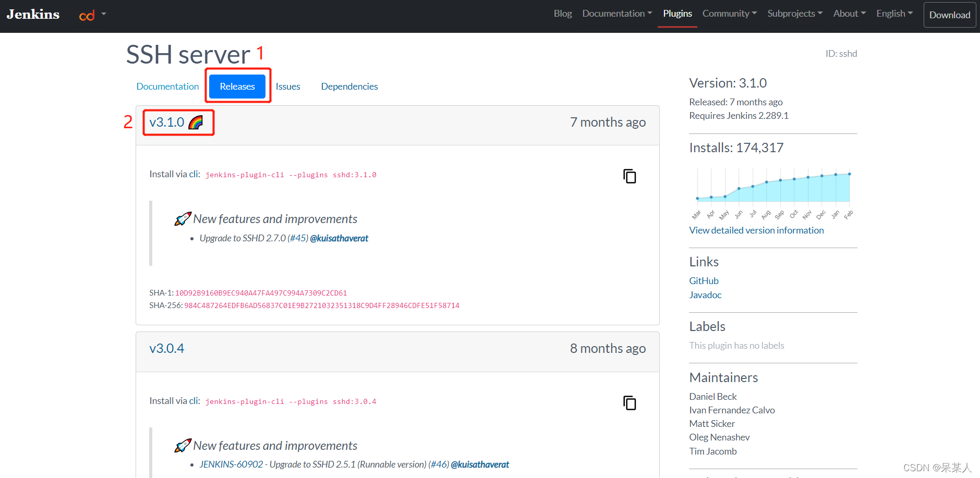Click the rocket icon in the v3.0.4 notes
This screenshot has width=980, height=478.
coord(183,446)
